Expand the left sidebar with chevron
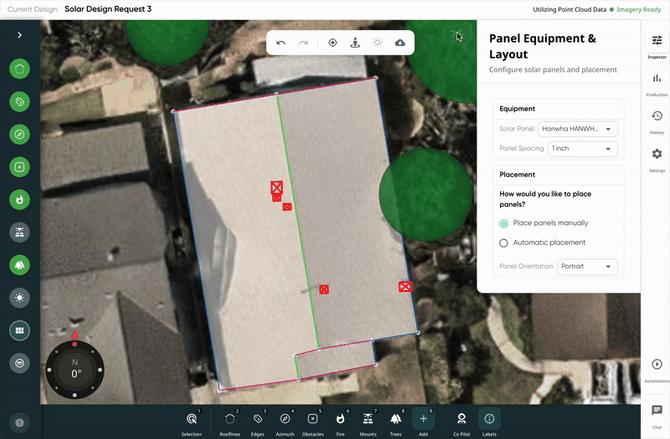670x439 pixels. coord(19,35)
